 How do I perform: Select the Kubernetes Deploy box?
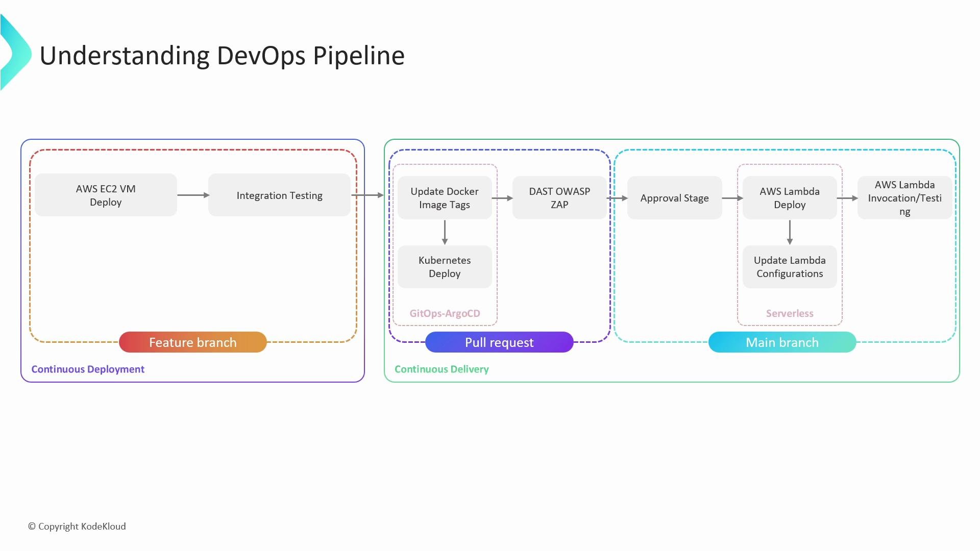[445, 267]
